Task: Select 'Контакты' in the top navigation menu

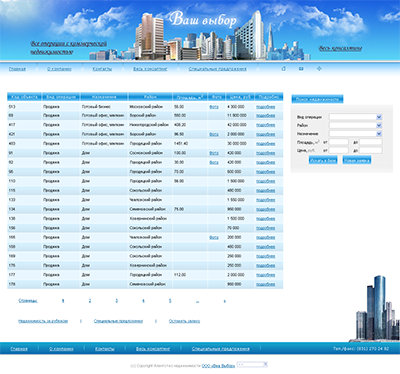Action: coord(102,69)
